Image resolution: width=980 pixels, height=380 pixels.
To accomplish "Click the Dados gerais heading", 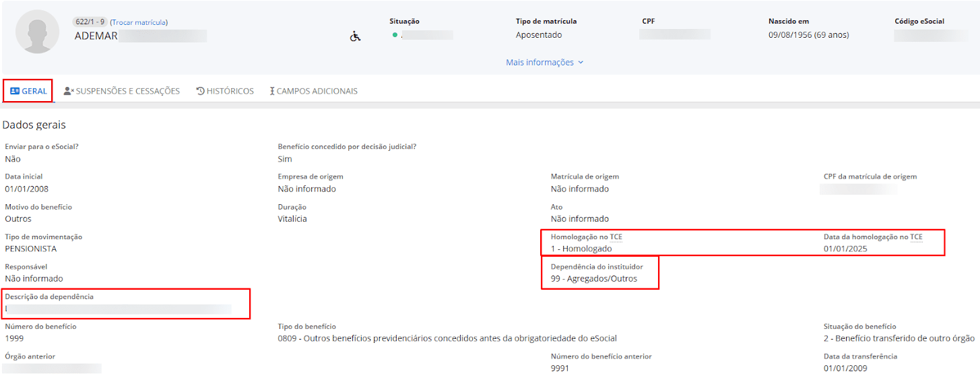I will (34, 125).
